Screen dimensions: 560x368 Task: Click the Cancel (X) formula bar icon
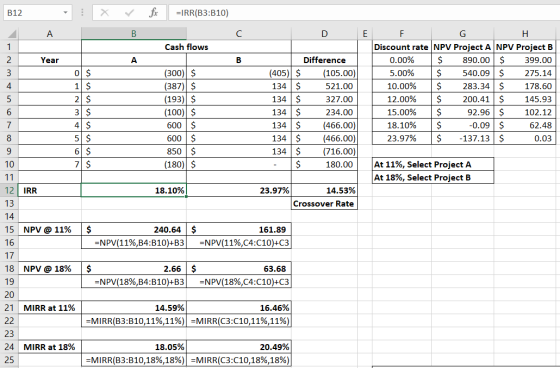tap(105, 13)
